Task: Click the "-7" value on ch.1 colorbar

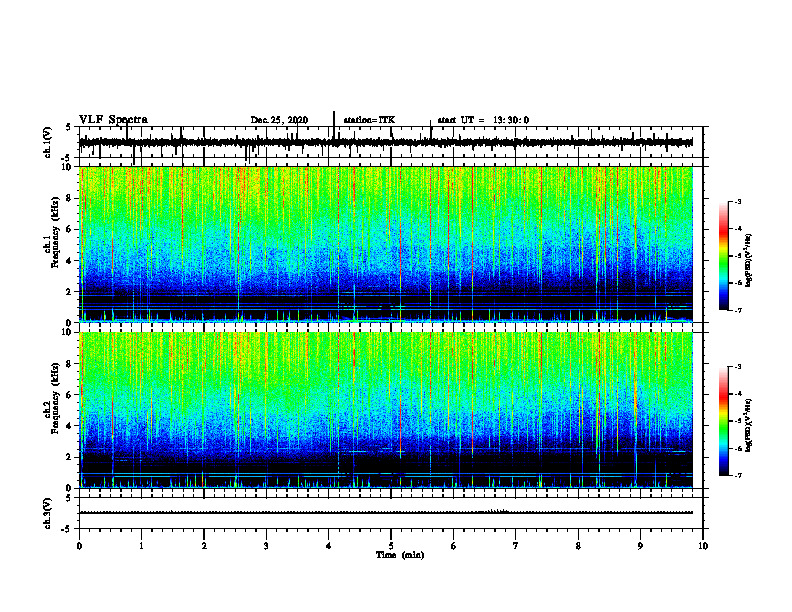Action: tap(738, 310)
